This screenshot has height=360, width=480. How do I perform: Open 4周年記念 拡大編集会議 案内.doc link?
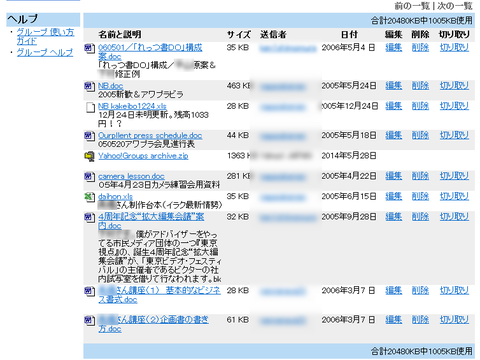point(151,221)
